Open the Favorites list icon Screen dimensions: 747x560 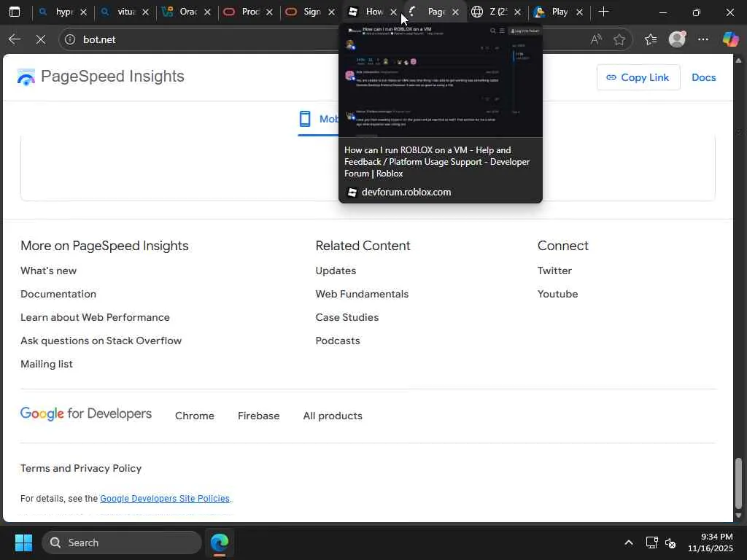pos(651,39)
